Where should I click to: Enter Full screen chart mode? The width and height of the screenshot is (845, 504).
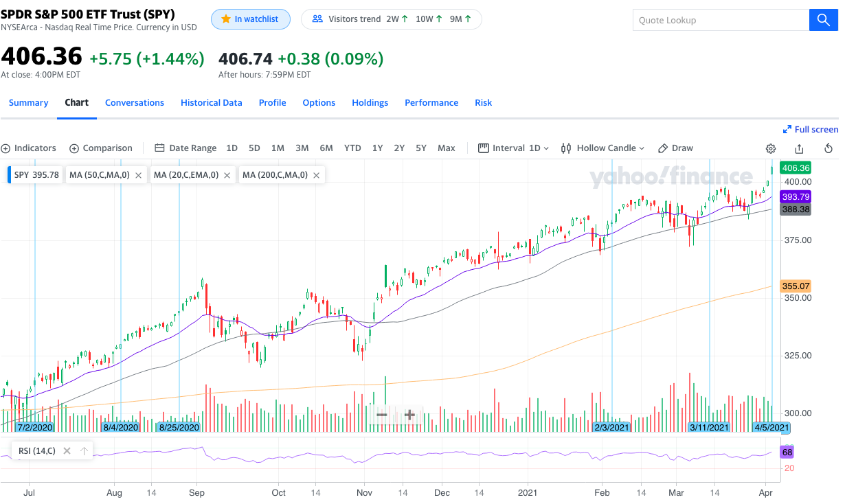click(810, 130)
